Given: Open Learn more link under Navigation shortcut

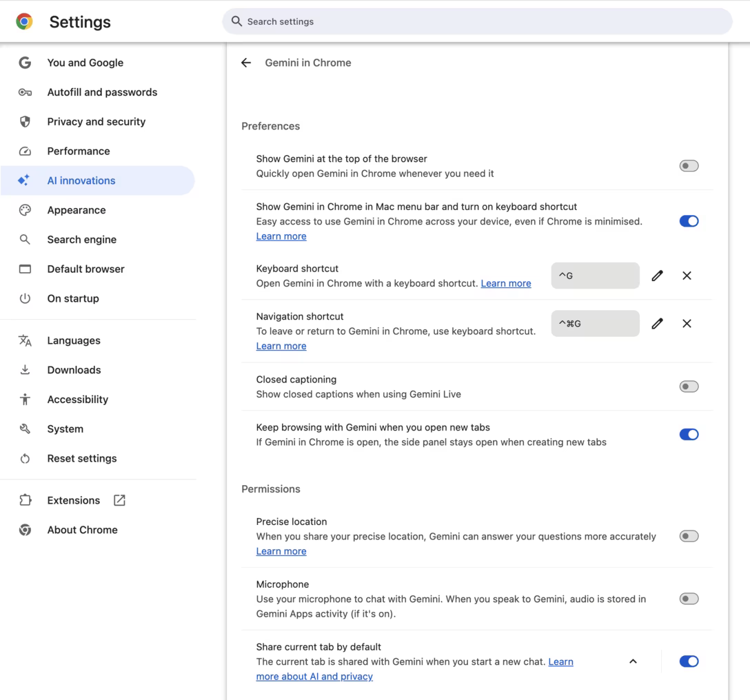Looking at the screenshot, I should (x=281, y=346).
